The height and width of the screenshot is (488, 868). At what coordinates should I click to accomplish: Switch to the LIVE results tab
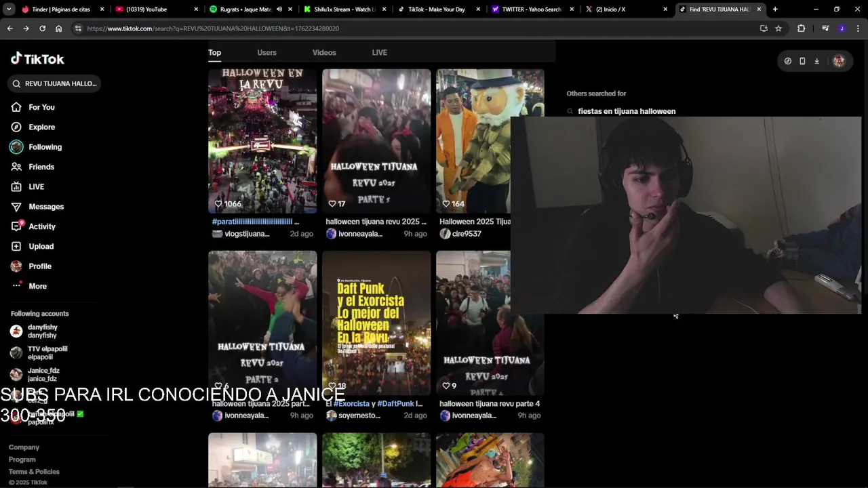click(379, 52)
